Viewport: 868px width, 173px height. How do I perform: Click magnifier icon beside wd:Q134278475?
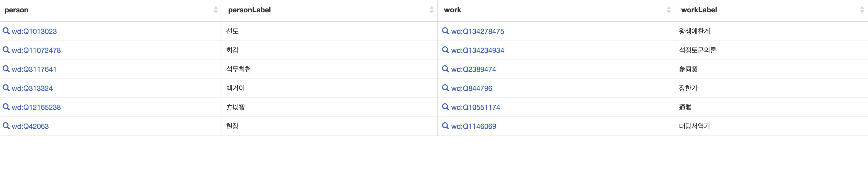[x=445, y=31]
